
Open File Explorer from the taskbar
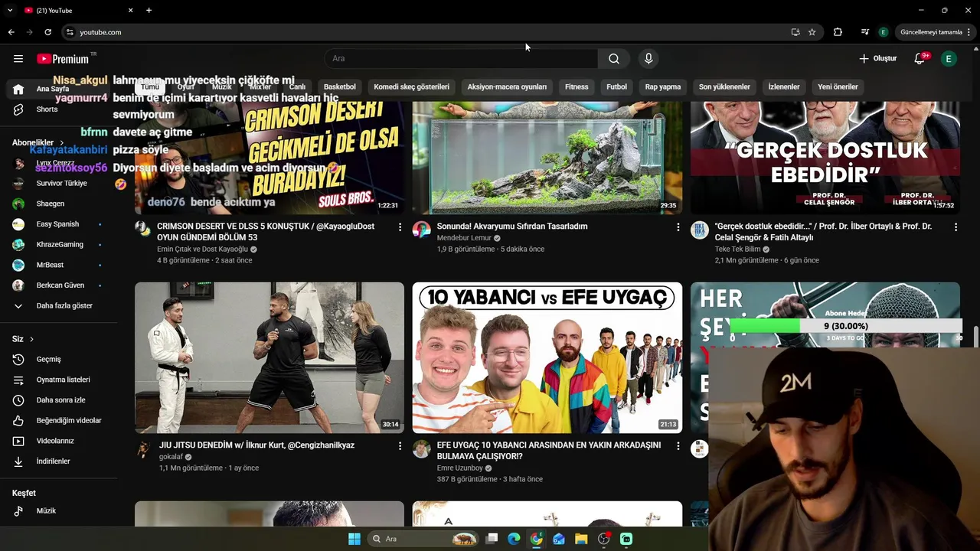pos(581,539)
